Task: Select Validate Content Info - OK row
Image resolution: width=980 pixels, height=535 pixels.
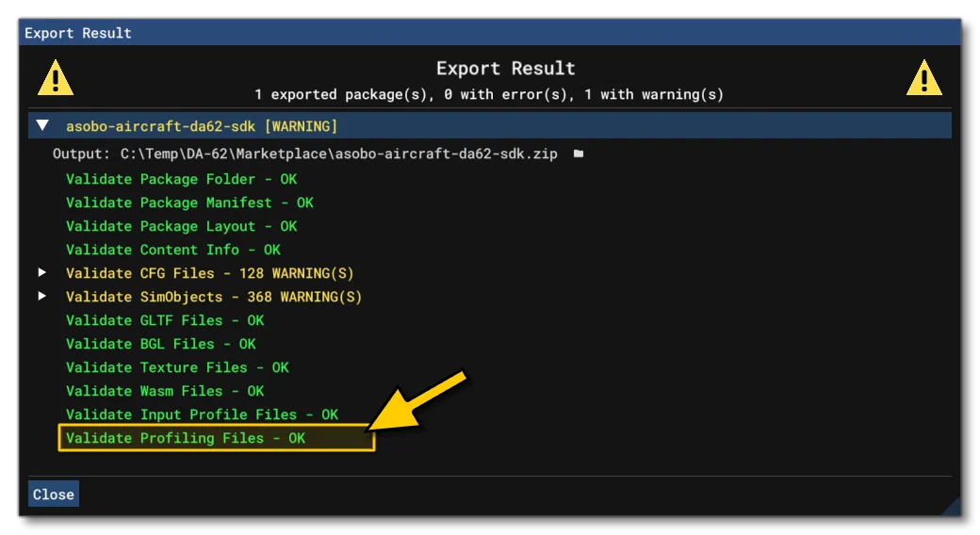Action: [173, 250]
